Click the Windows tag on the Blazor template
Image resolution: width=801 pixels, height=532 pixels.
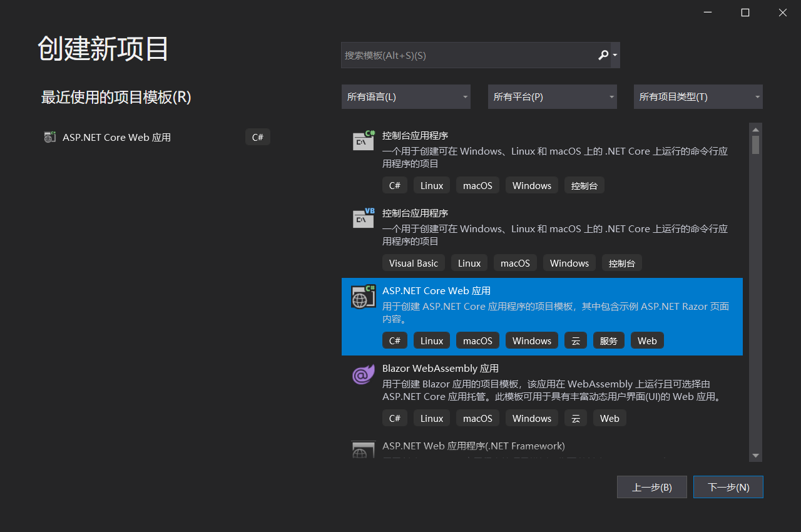[532, 418]
